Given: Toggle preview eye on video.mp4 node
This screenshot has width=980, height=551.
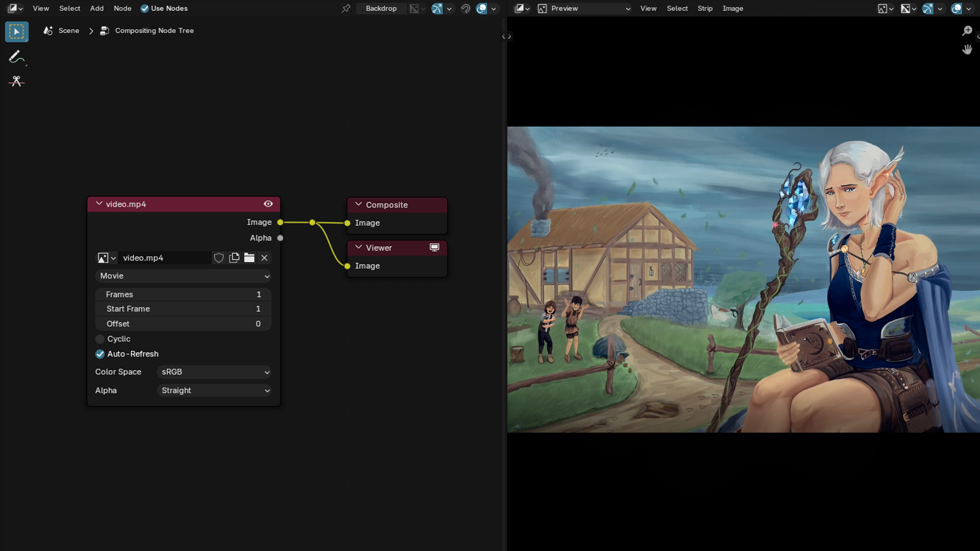Looking at the screenshot, I should (x=268, y=204).
